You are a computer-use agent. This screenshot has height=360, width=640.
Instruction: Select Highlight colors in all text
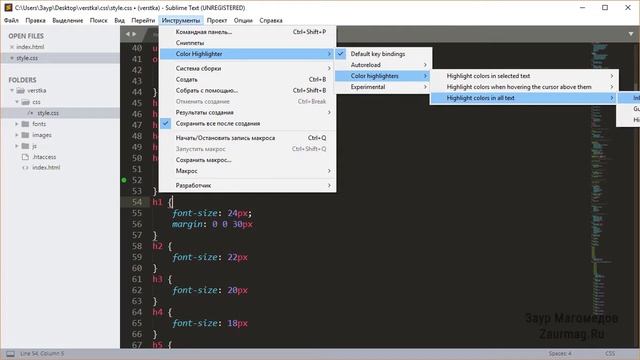pos(524,98)
